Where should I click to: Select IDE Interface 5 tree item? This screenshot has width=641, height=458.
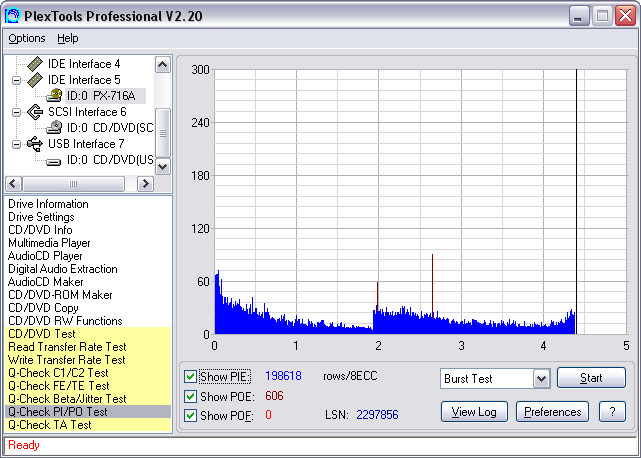tap(84, 80)
